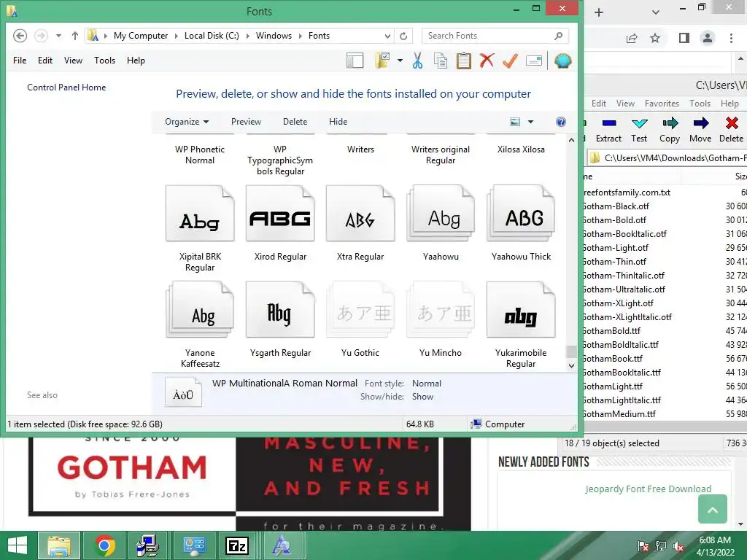Image resolution: width=747 pixels, height=560 pixels.
Task: Open the Edit menu in Fonts window
Action: point(45,61)
